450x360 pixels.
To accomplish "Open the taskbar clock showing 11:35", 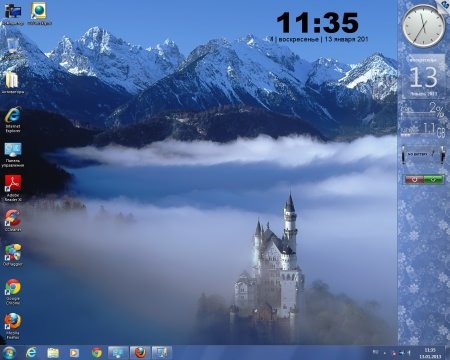I will tap(430, 353).
